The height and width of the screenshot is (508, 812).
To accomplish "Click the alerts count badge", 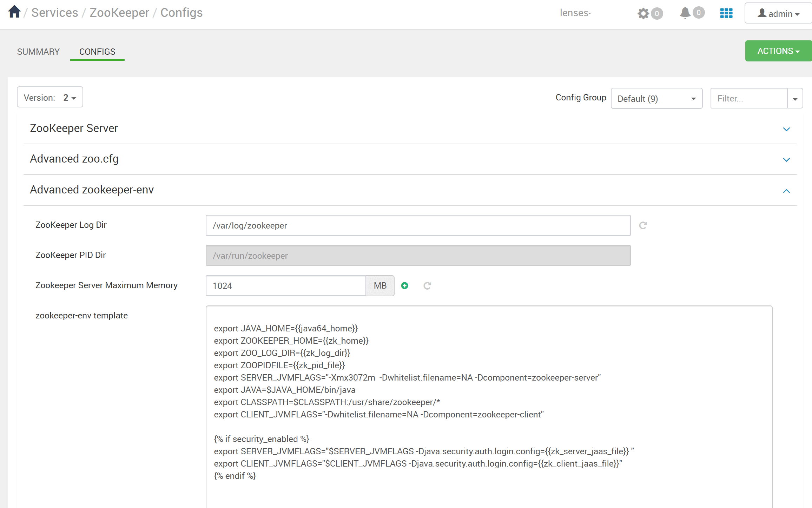I will click(699, 13).
